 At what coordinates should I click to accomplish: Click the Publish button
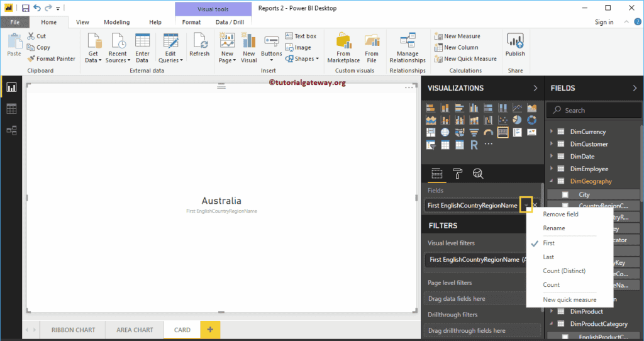click(515, 45)
